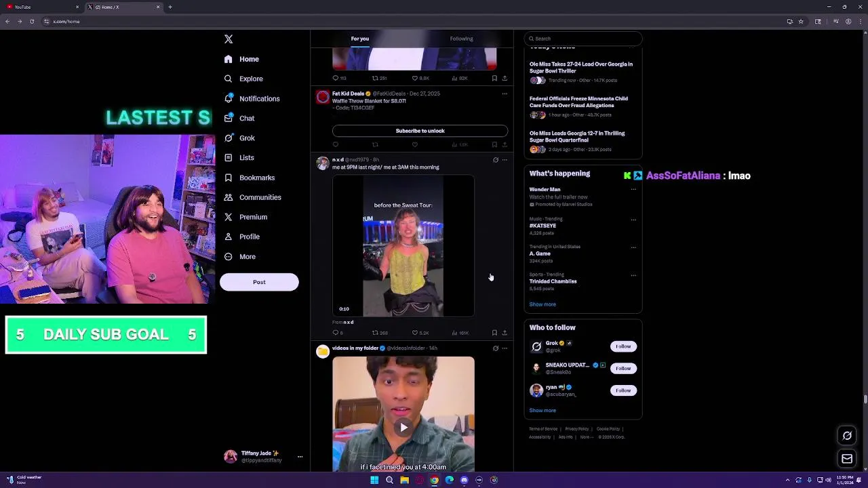The width and height of the screenshot is (868, 488).
Task: Switch to the YouTube browser tab
Action: [x=42, y=7]
